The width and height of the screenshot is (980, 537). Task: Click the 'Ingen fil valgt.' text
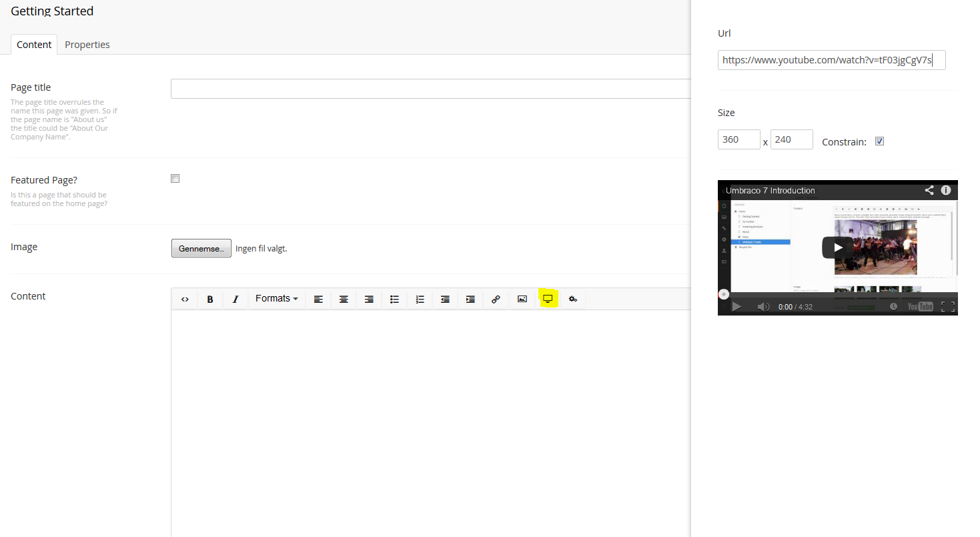(x=262, y=249)
